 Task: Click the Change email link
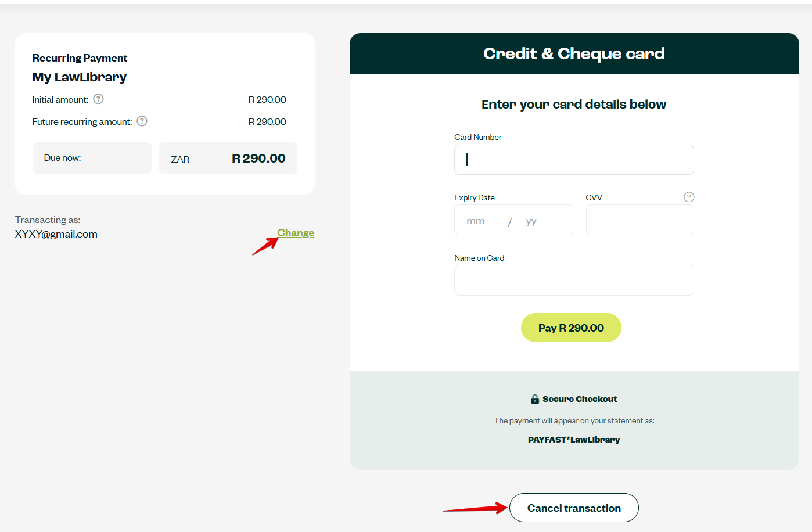pos(296,233)
